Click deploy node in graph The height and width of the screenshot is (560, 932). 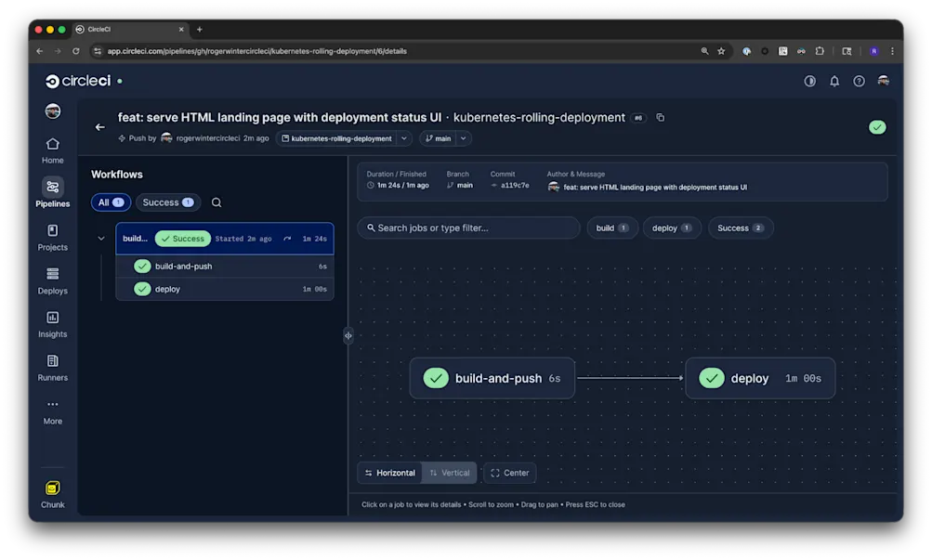coord(760,378)
